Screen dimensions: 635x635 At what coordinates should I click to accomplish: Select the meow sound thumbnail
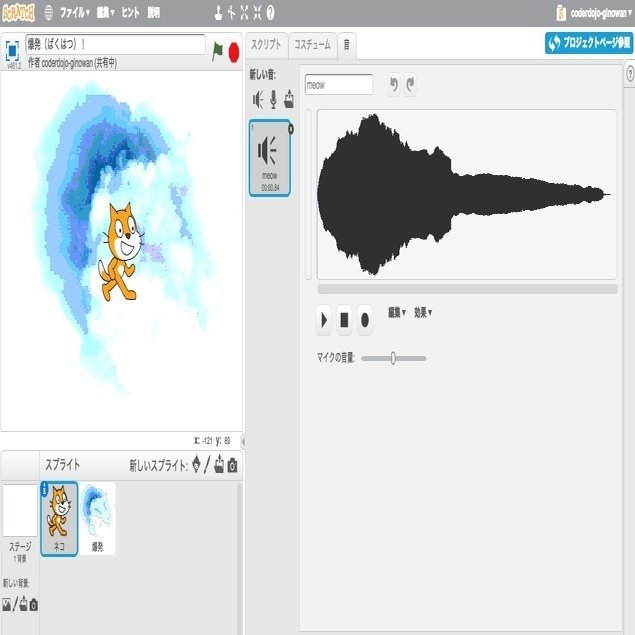point(269,158)
